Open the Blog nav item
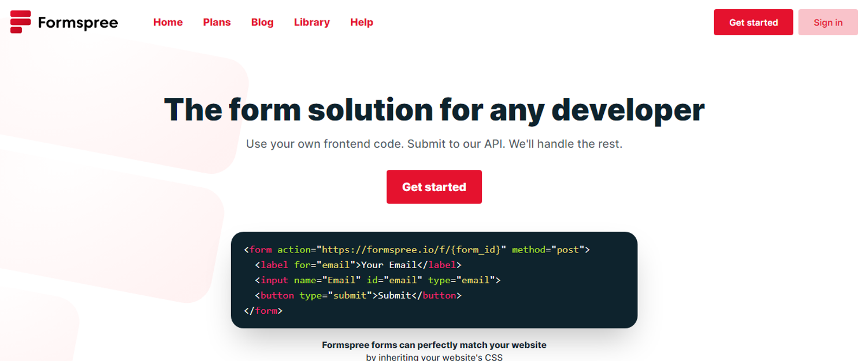868x361 pixels. tap(262, 22)
